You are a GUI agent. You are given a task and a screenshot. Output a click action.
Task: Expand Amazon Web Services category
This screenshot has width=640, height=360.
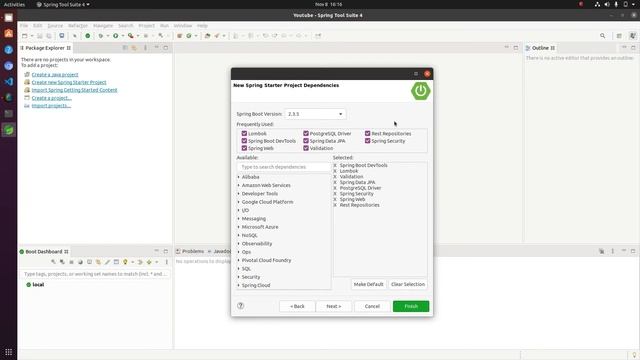coord(239,185)
